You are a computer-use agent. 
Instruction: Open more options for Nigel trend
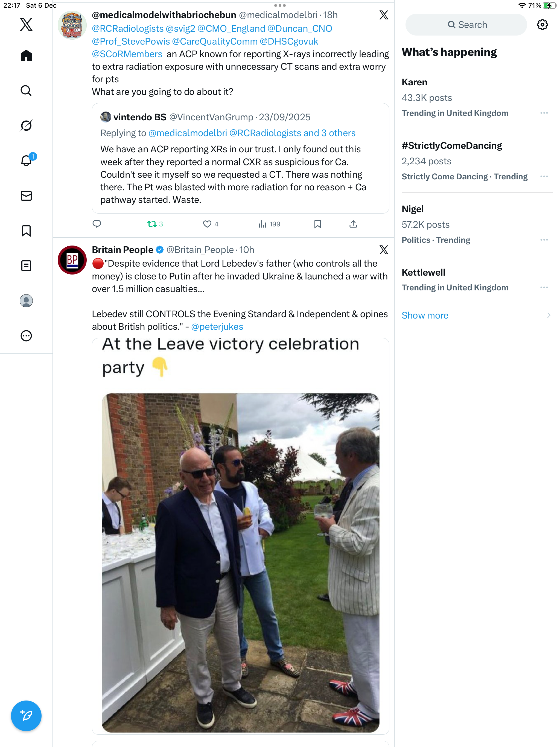(x=544, y=240)
